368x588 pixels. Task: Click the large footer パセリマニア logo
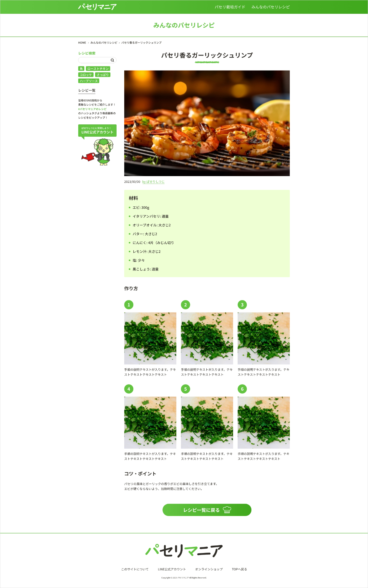184,551
